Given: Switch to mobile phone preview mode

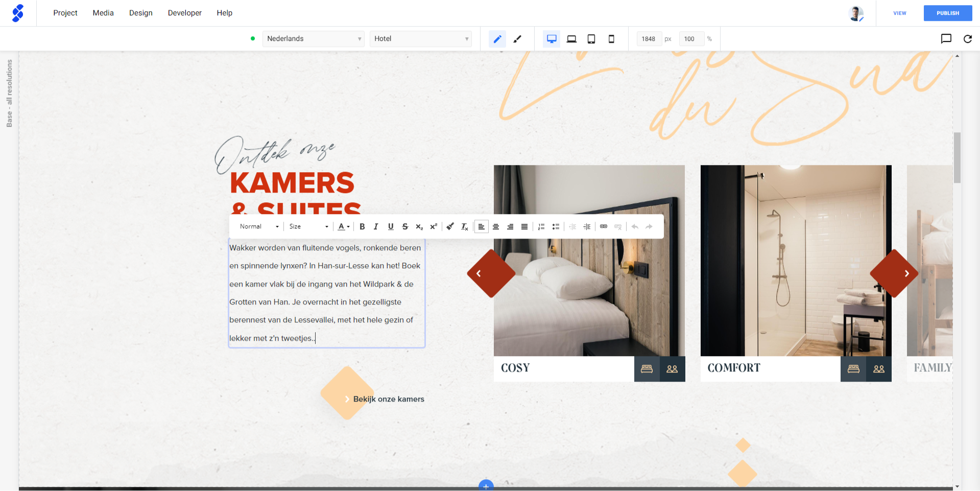Looking at the screenshot, I should [x=611, y=38].
